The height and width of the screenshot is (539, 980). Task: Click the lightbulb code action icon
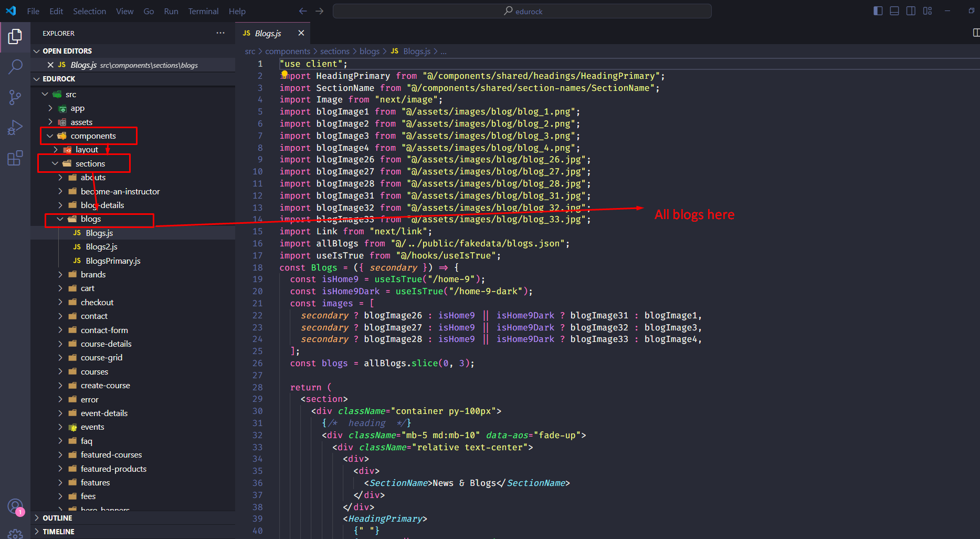[284, 74]
